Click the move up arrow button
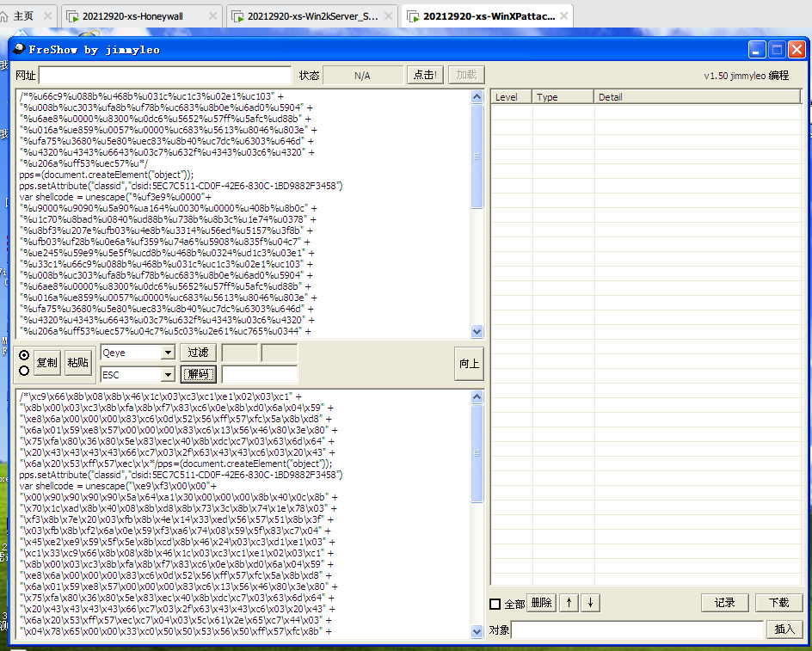Image resolution: width=812 pixels, height=651 pixels. point(569,603)
